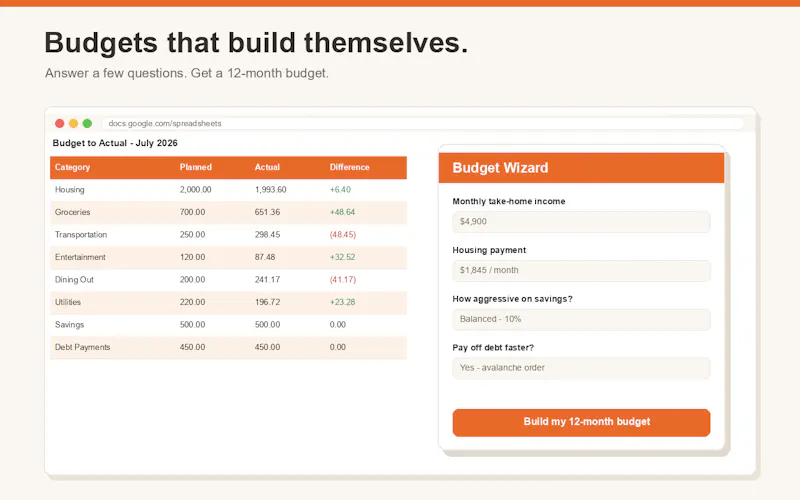Viewport: 800px width, 500px height.
Task: Click the How aggressive on savings? label
Action: pos(512,299)
